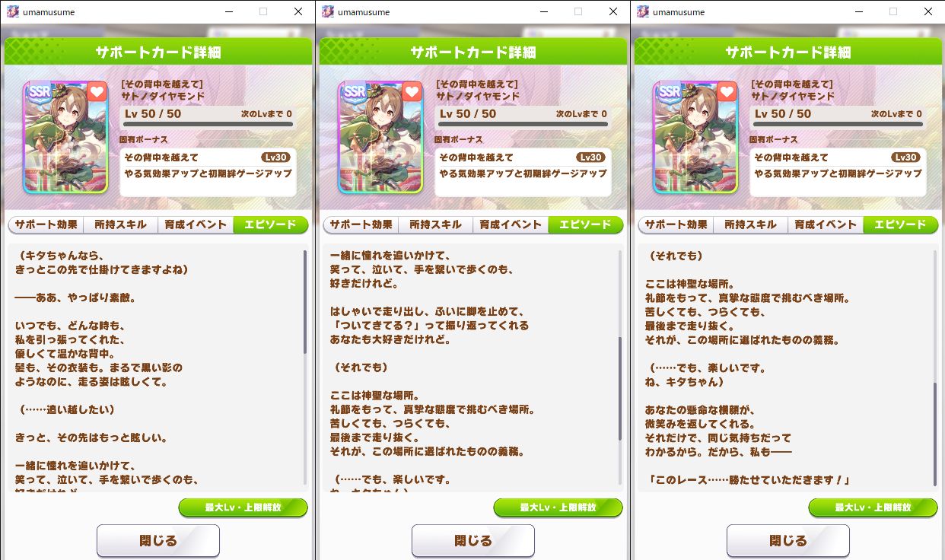The width and height of the screenshot is (945, 560).
Task: Click the umamusume app icon in right title bar
Action: tap(643, 11)
